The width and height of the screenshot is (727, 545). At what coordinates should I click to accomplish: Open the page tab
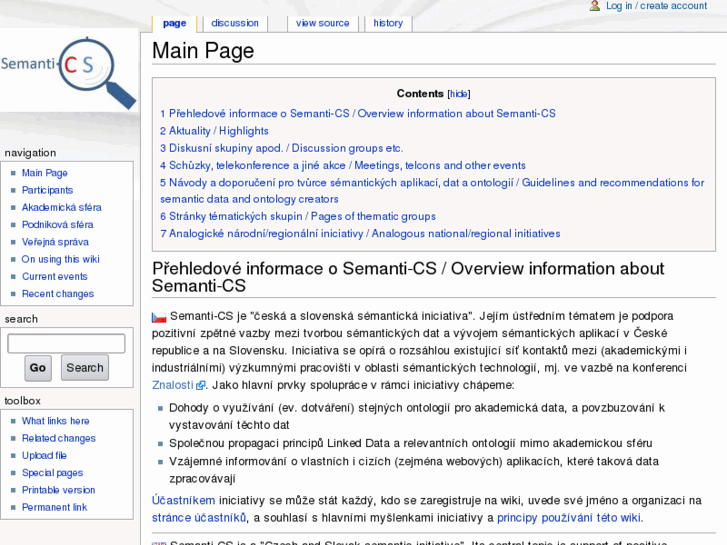[174, 23]
